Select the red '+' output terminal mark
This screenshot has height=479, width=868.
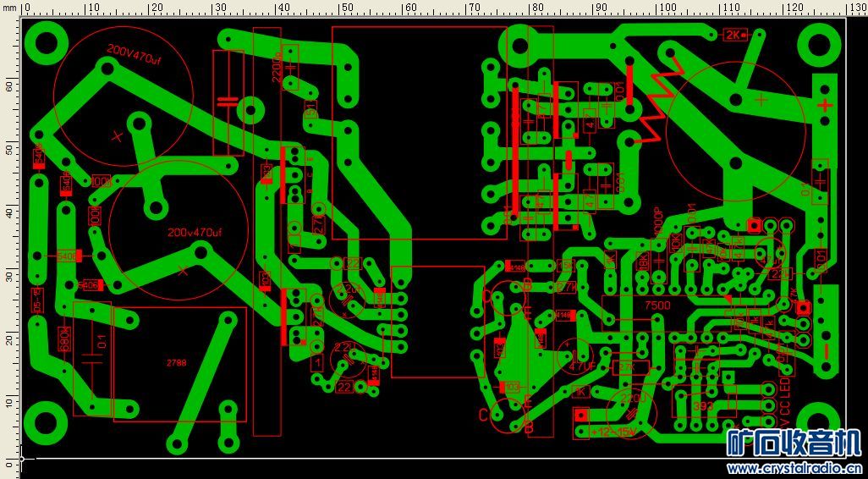click(x=825, y=105)
